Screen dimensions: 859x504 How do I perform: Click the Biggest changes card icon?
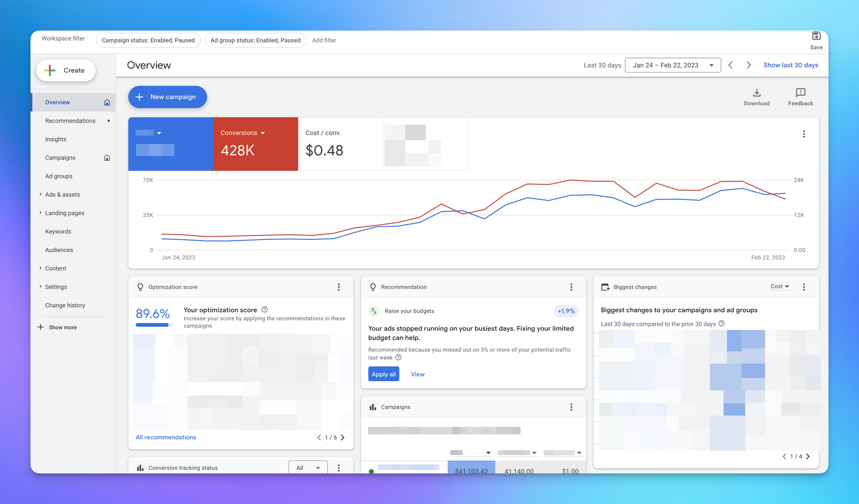pyautogui.click(x=605, y=287)
